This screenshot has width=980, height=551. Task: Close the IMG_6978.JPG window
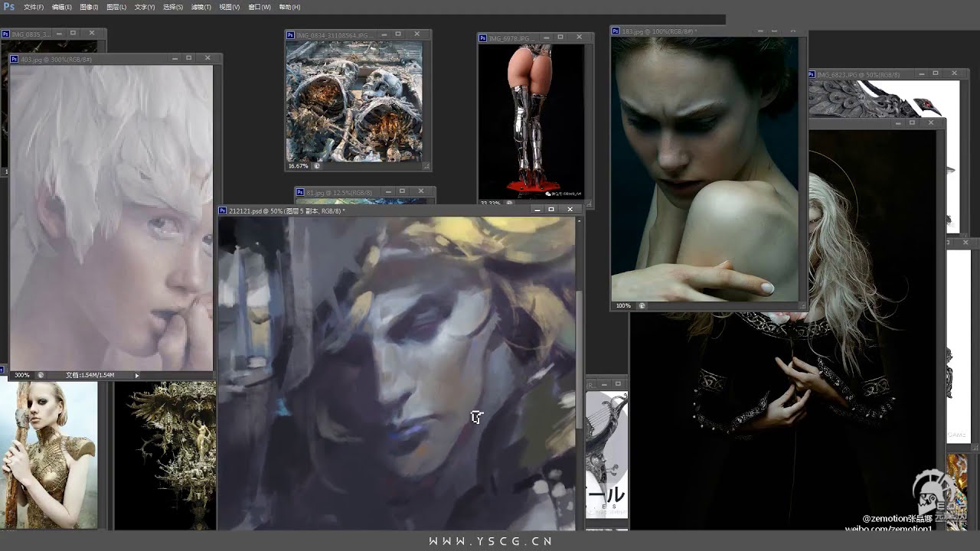pyautogui.click(x=580, y=37)
